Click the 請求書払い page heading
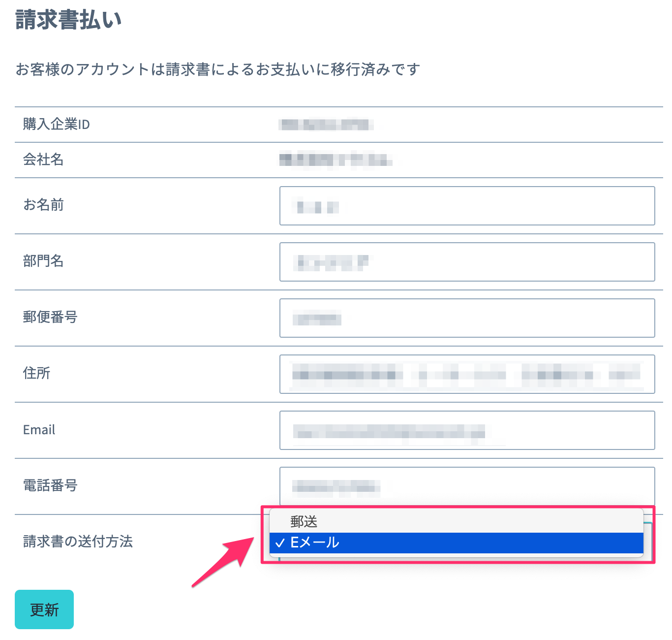The height and width of the screenshot is (640, 672). 68,20
